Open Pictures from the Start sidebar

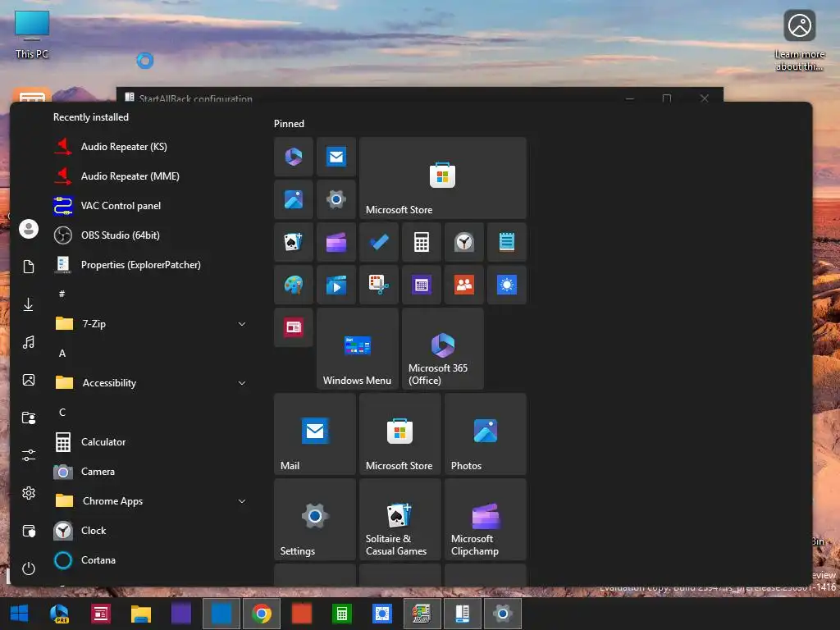click(29, 380)
